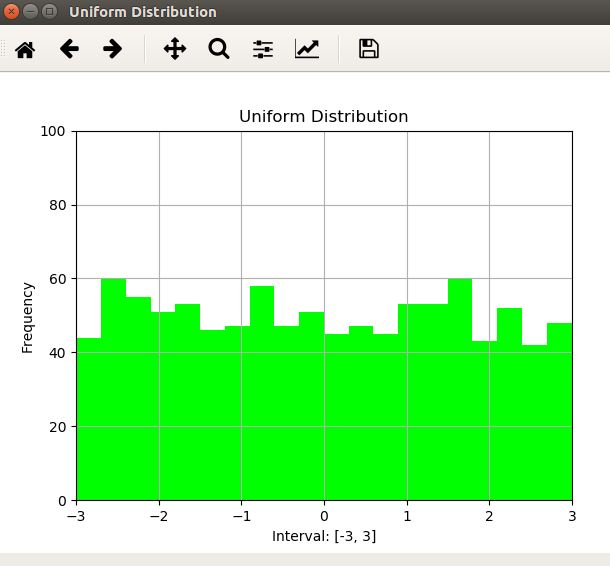Click the x-axis tick label −1
610x566 pixels.
click(x=241, y=516)
